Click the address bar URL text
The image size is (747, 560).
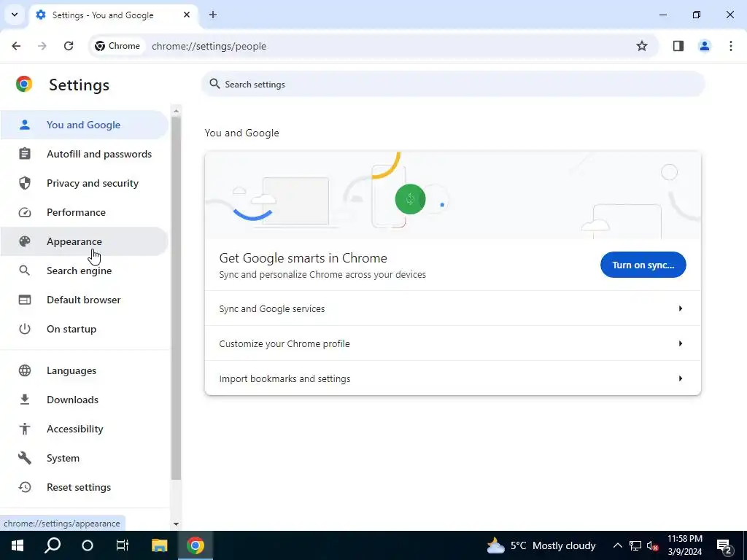coord(209,46)
